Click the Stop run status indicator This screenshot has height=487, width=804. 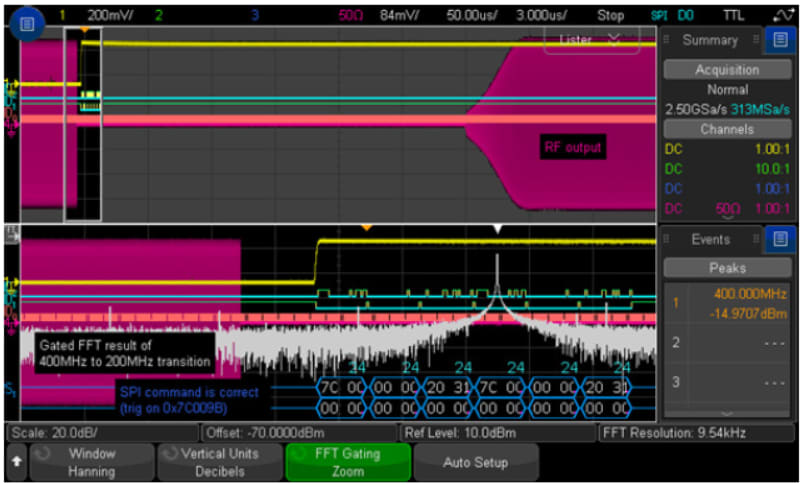[610, 15]
